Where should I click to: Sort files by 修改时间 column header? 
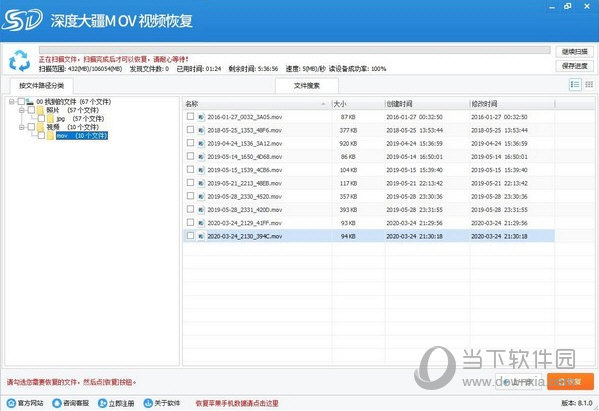click(x=512, y=104)
